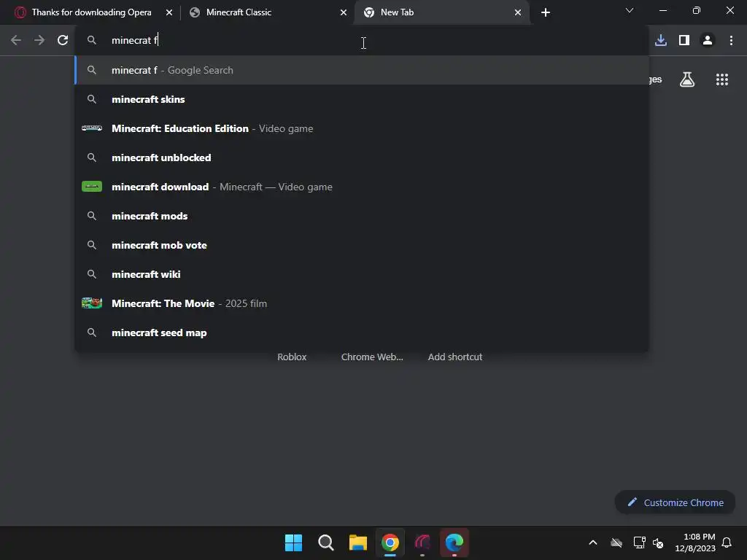Reload the page with the refresh icon
747x560 pixels.
(x=63, y=41)
